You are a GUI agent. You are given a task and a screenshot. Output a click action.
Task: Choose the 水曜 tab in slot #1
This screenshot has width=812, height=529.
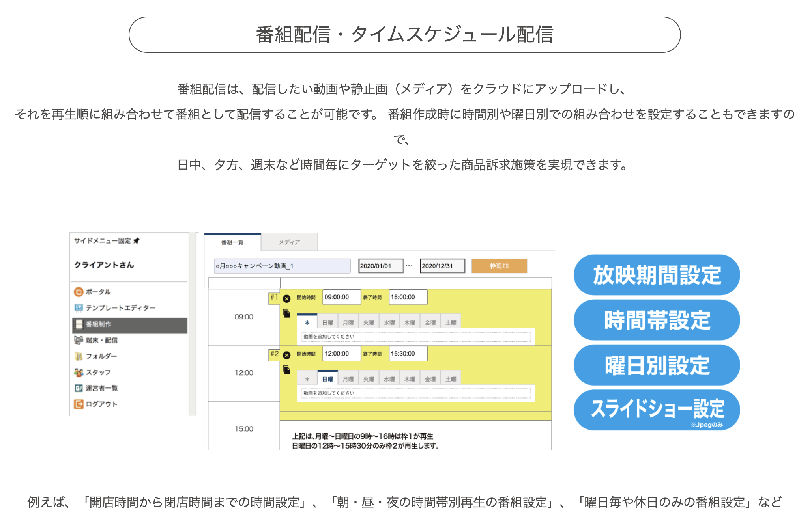[389, 323]
